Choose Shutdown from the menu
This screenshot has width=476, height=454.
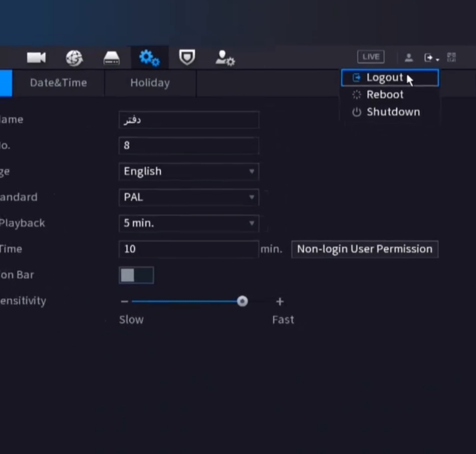coord(390,112)
